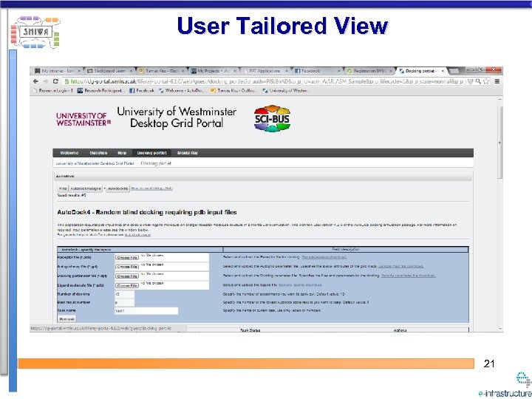Close the Facebook browser tab
The width and height of the screenshot is (532, 399).
click(x=338, y=71)
